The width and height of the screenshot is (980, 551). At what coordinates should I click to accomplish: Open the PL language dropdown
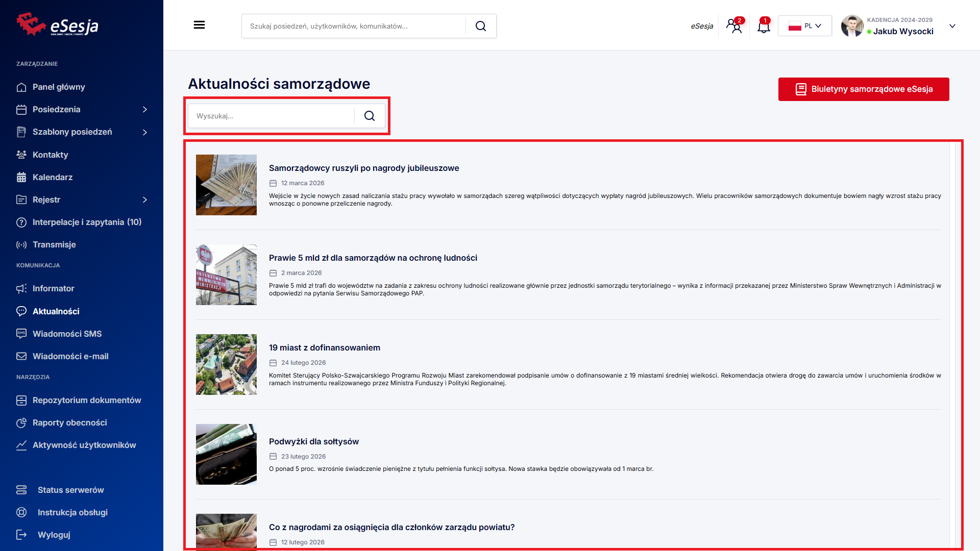pos(805,26)
